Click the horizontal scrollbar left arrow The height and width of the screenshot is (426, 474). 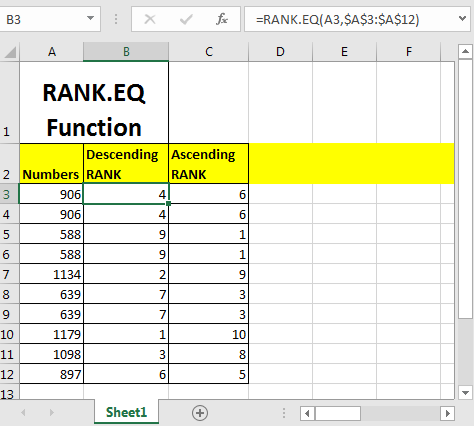click(307, 413)
